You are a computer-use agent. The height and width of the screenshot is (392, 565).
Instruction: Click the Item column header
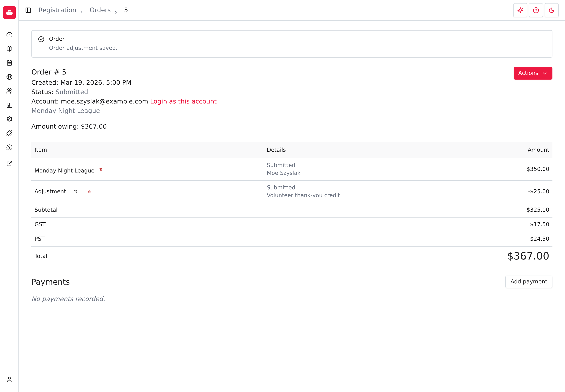click(41, 150)
